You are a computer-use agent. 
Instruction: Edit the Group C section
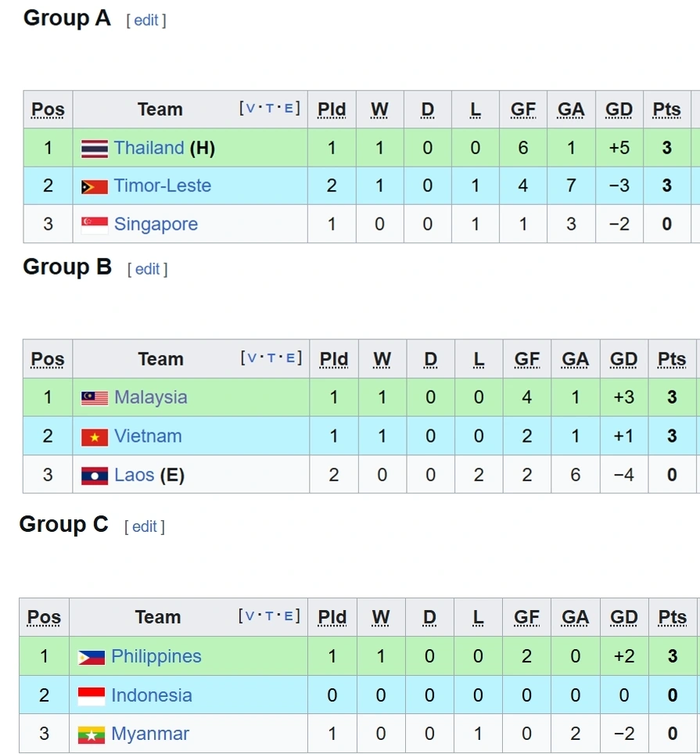click(144, 526)
